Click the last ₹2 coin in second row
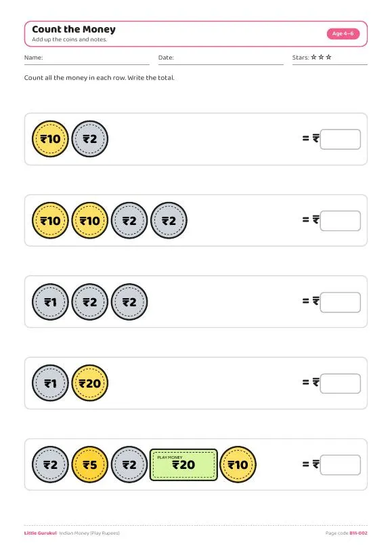The width and height of the screenshot is (392, 555). (169, 220)
